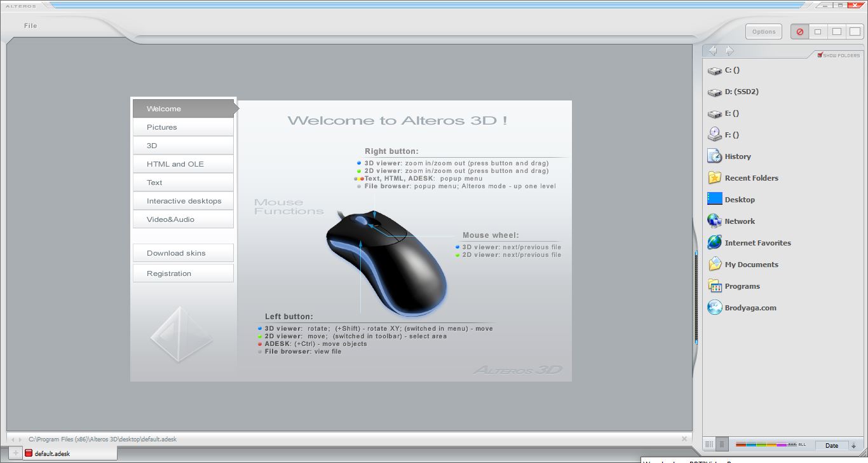868x463 pixels.
Task: Click the desktop path input field
Action: point(353,439)
